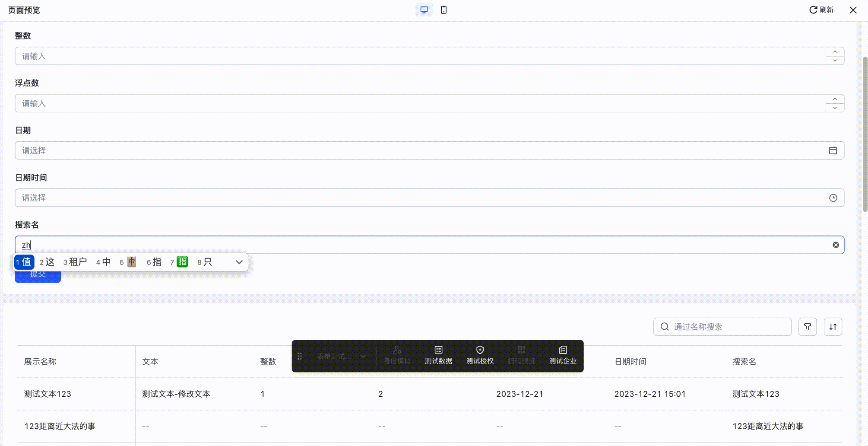Open the 日期时间 clock picker icon
Image resolution: width=868 pixels, height=446 pixels.
pyautogui.click(x=833, y=198)
